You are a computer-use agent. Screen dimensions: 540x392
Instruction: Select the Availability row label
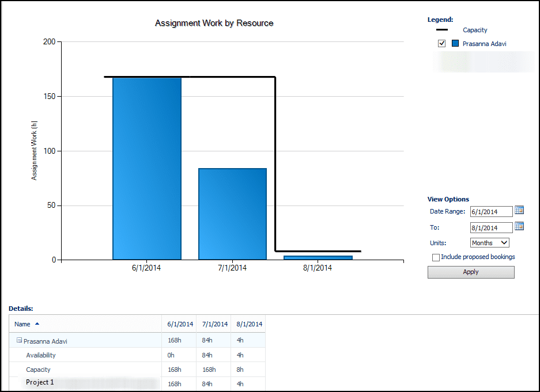click(x=41, y=355)
